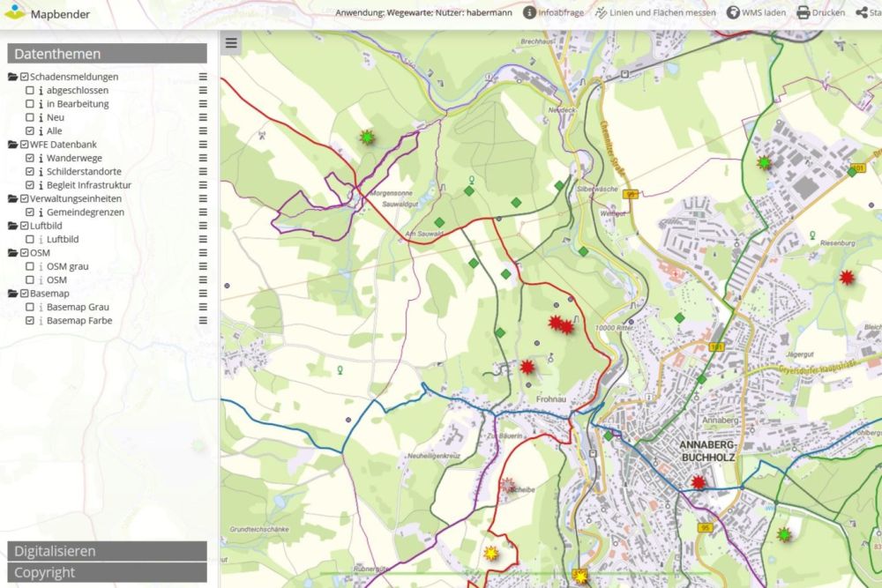Image resolution: width=882 pixels, height=588 pixels.
Task: Open the layer menu for Begleit Infrastruktur
Action: click(203, 185)
